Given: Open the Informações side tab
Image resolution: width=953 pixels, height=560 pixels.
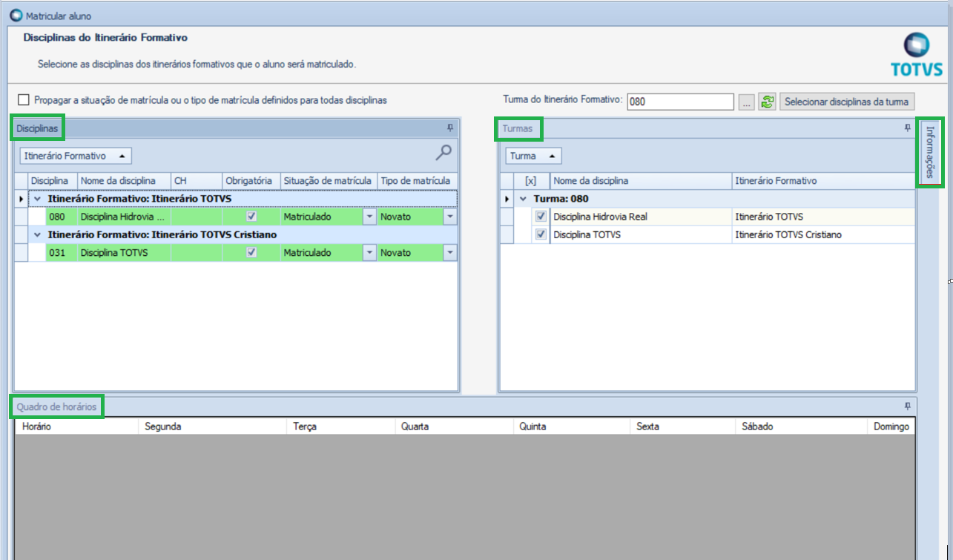Looking at the screenshot, I should [x=930, y=151].
